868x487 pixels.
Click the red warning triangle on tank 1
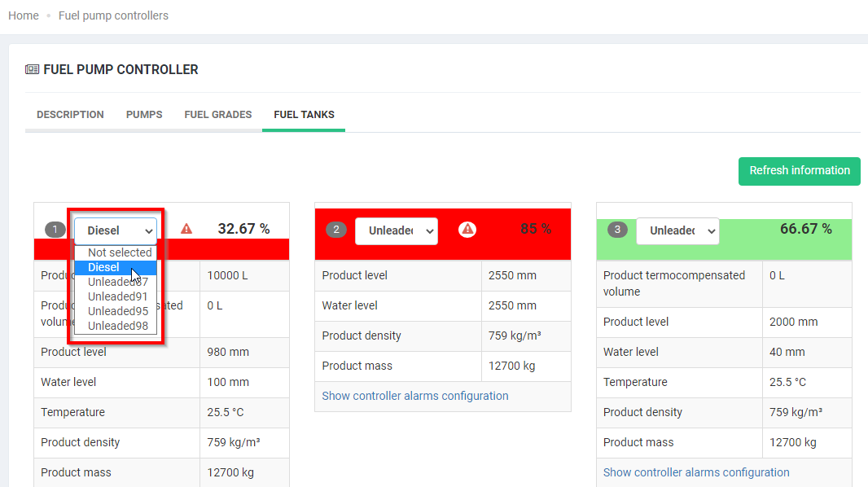click(x=186, y=229)
